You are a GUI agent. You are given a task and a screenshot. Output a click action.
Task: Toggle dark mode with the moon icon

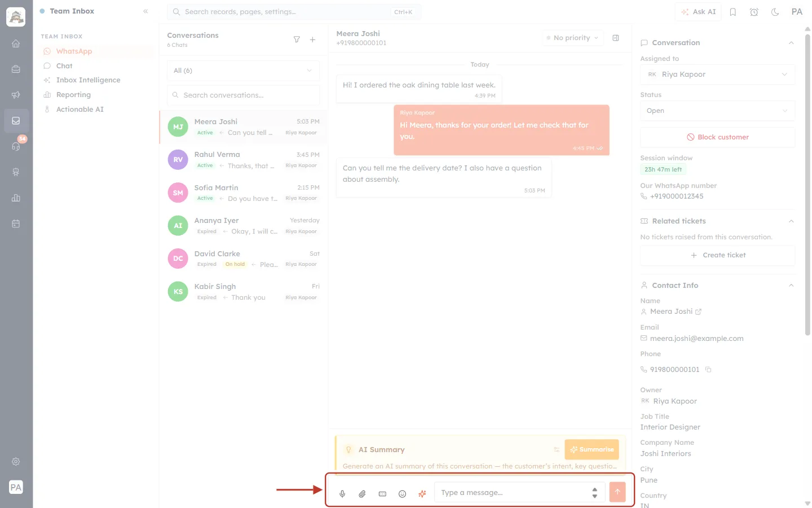click(x=775, y=12)
